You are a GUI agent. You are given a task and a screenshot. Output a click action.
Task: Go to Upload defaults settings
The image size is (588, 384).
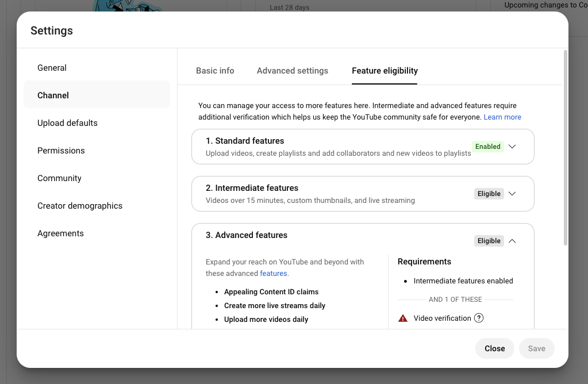[x=67, y=123]
